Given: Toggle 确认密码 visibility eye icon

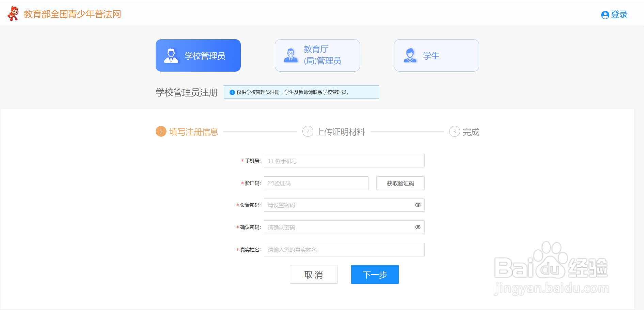Looking at the screenshot, I should click(418, 227).
